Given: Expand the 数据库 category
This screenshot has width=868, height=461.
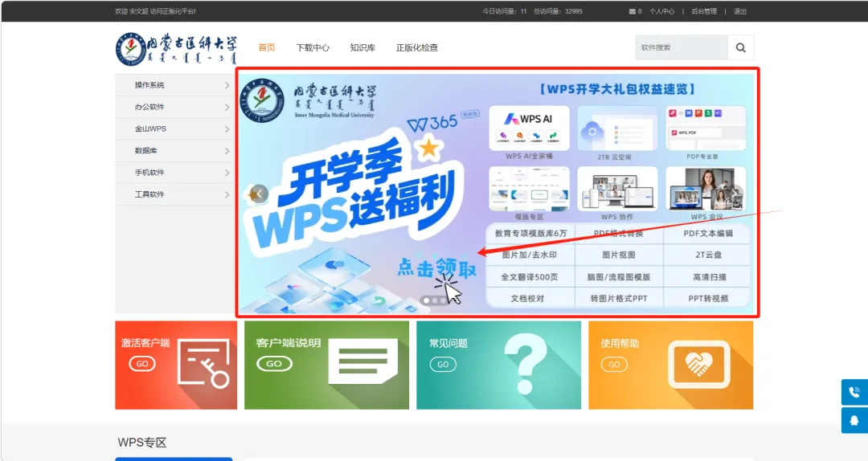Looking at the screenshot, I should coord(175,150).
